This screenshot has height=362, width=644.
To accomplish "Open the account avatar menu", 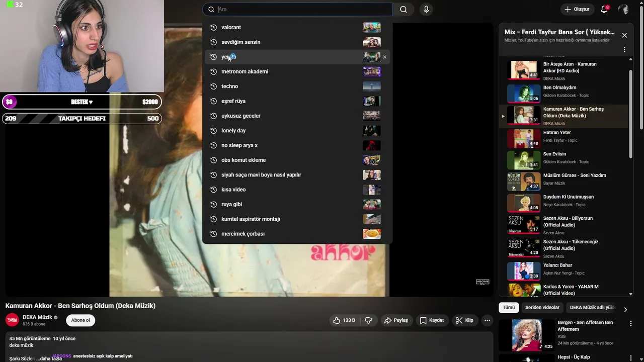I will point(623,9).
